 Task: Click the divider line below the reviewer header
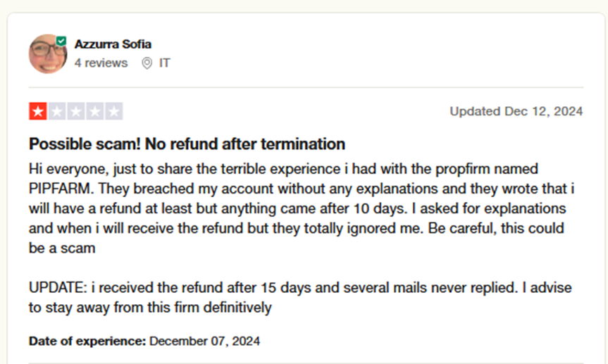pyautogui.click(x=306, y=87)
